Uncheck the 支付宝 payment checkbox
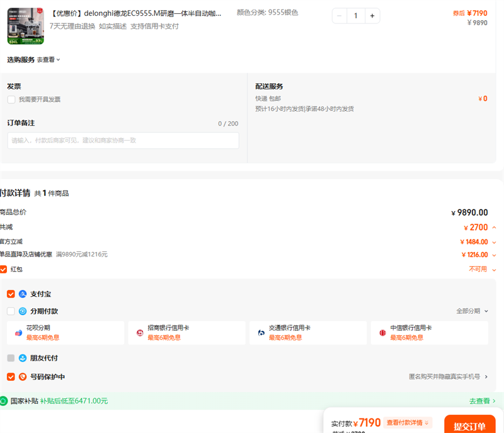The image size is (504, 433). 11,294
